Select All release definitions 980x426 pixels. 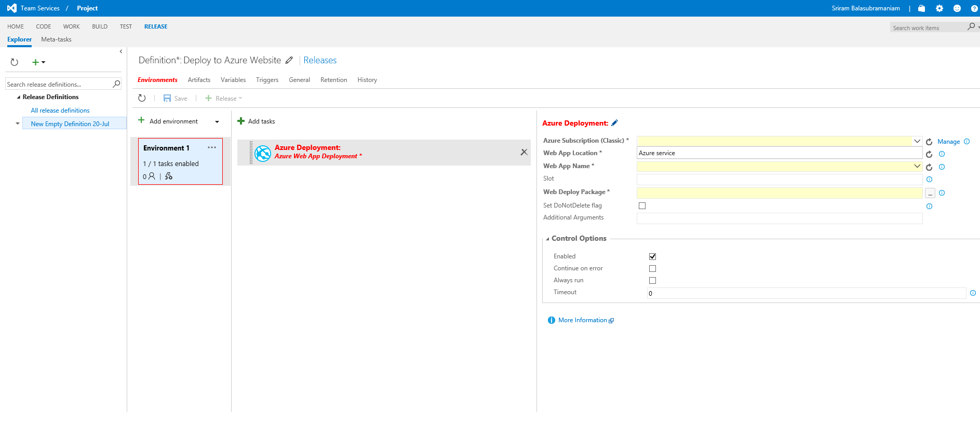tap(60, 111)
